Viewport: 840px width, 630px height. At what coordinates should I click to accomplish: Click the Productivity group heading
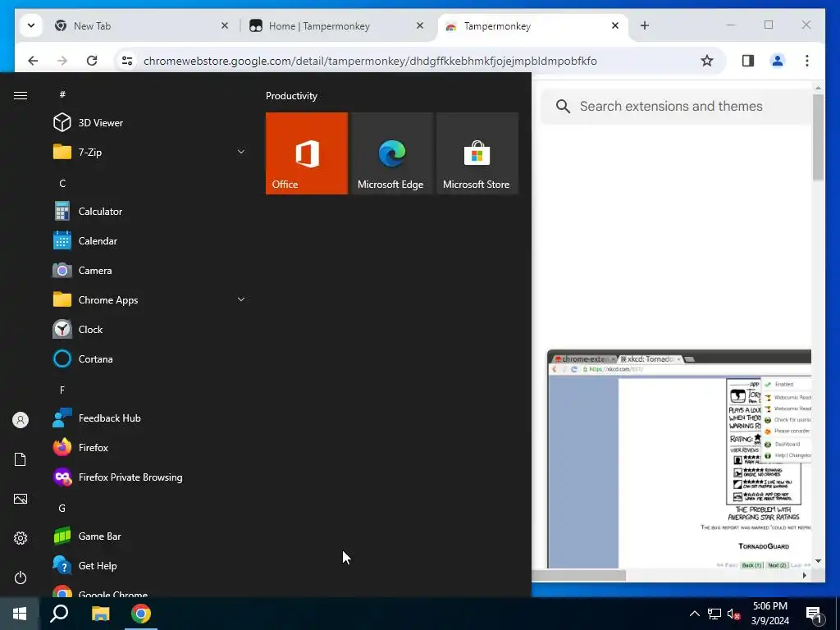pyautogui.click(x=291, y=96)
